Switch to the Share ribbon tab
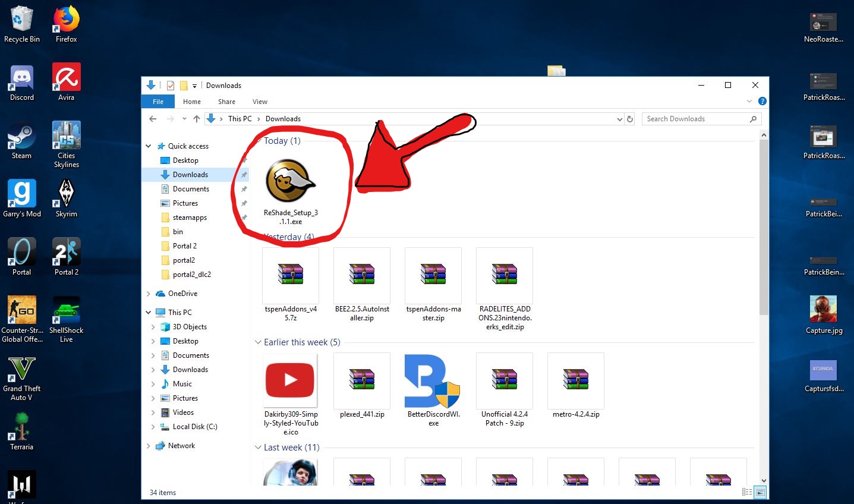 (226, 102)
